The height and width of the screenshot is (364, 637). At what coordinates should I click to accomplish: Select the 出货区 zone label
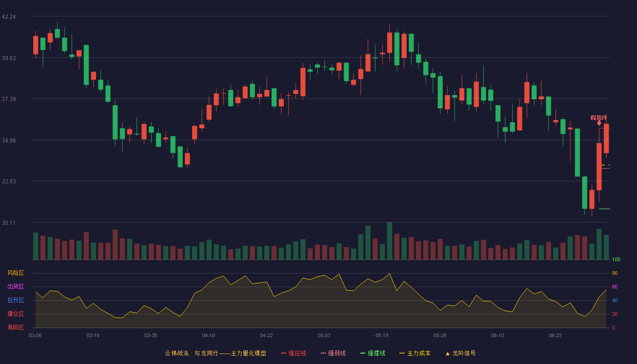[x=15, y=287]
